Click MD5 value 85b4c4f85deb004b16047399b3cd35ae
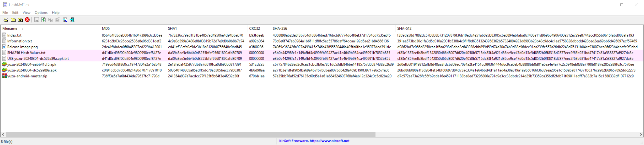Viewport: 644px width, 145px height. (x=132, y=35)
